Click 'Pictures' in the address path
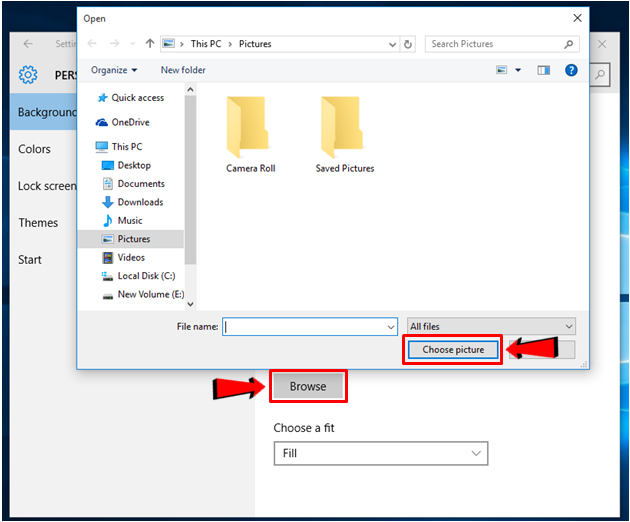The width and height of the screenshot is (630, 522). pyautogui.click(x=255, y=44)
